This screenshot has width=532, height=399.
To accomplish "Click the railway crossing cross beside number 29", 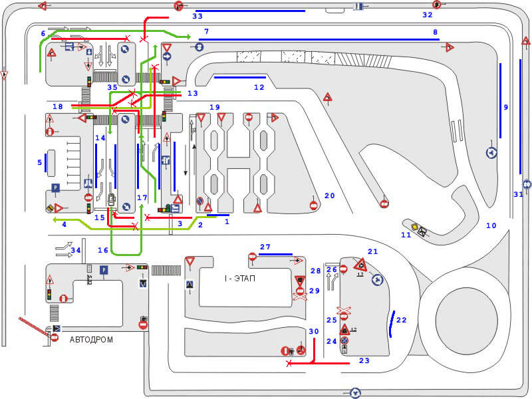I will [x=300, y=297].
